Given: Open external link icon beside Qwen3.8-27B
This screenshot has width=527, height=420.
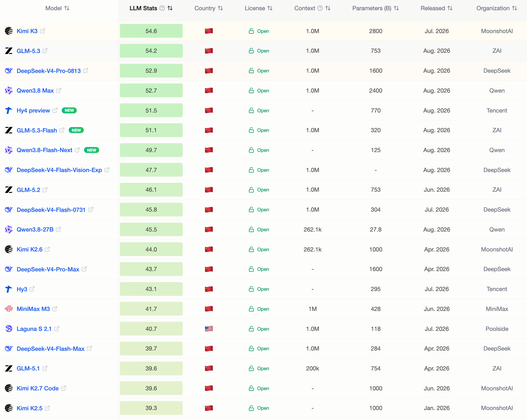Looking at the screenshot, I should pos(58,229).
